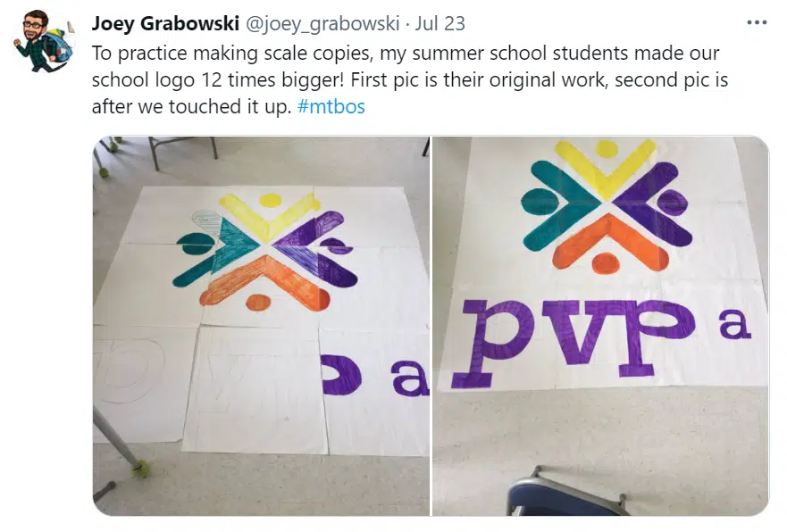Open the right photo of touched-up logo
The width and height of the screenshot is (787, 532).
600,326
